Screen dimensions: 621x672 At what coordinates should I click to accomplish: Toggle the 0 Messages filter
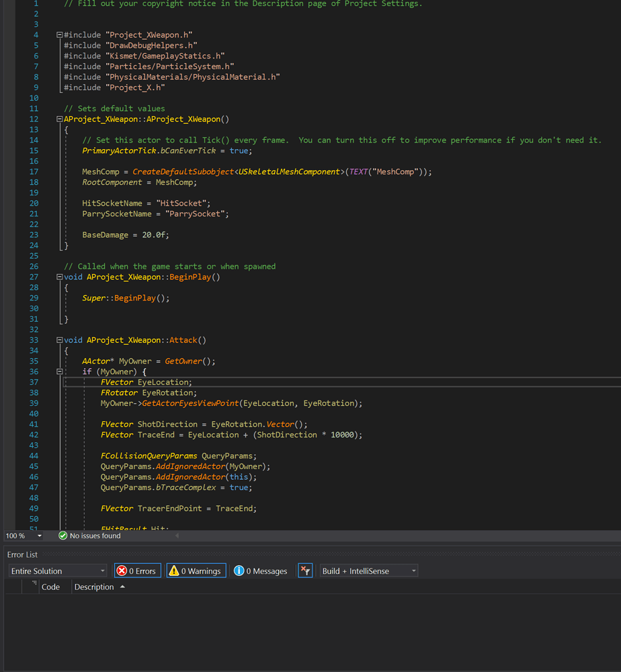(x=261, y=571)
